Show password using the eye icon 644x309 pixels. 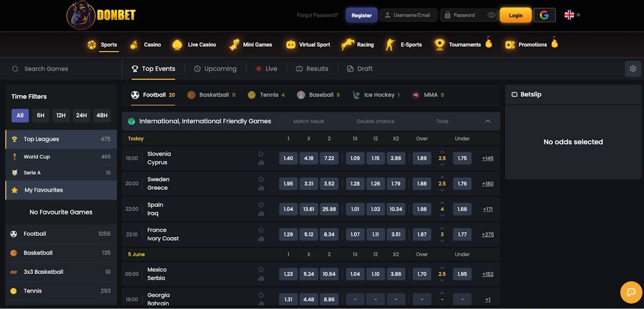click(491, 15)
